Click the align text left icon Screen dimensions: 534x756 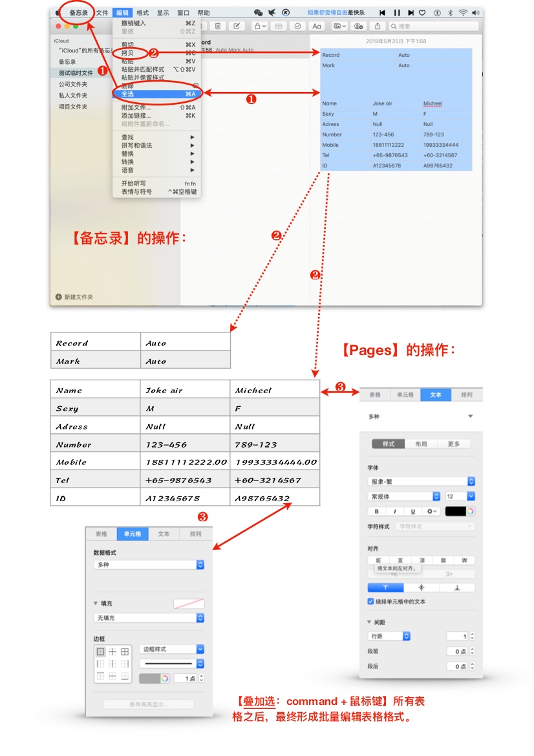(378, 560)
